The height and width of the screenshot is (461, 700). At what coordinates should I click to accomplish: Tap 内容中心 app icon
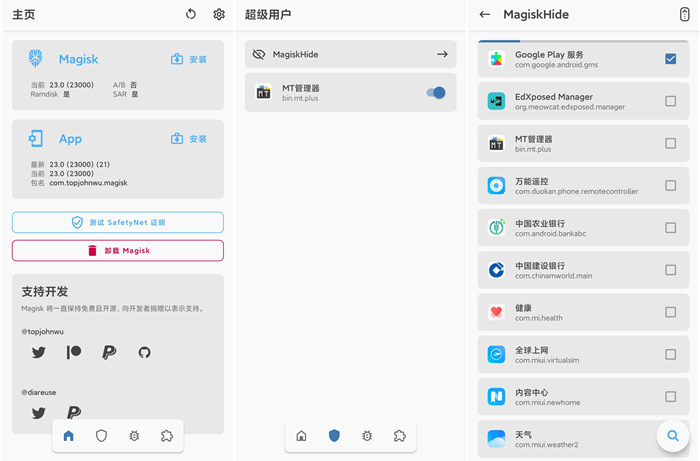(496, 396)
